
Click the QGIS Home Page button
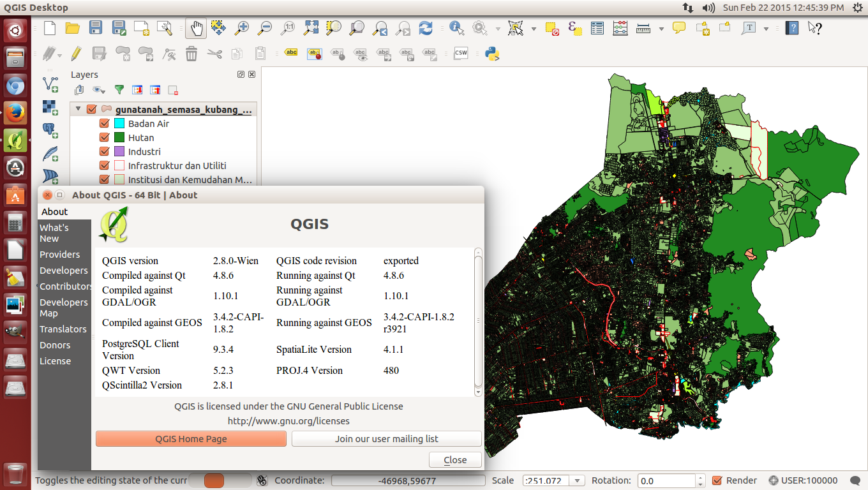pyautogui.click(x=191, y=439)
